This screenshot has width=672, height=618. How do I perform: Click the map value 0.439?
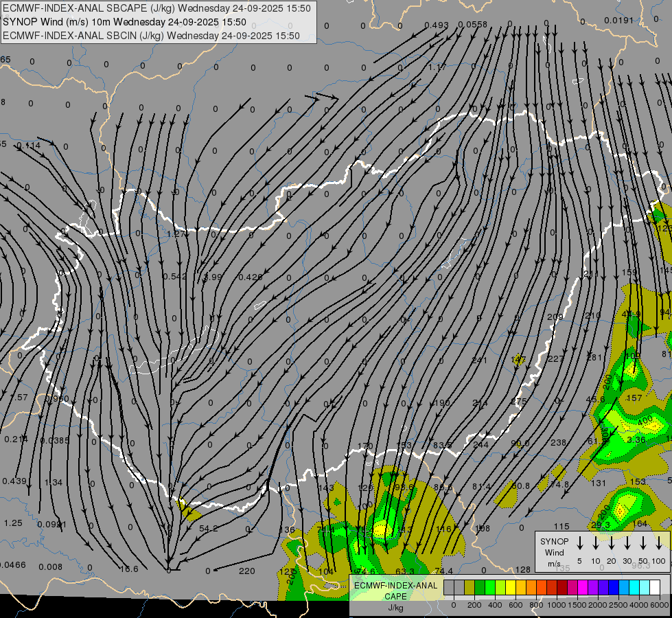[14, 481]
